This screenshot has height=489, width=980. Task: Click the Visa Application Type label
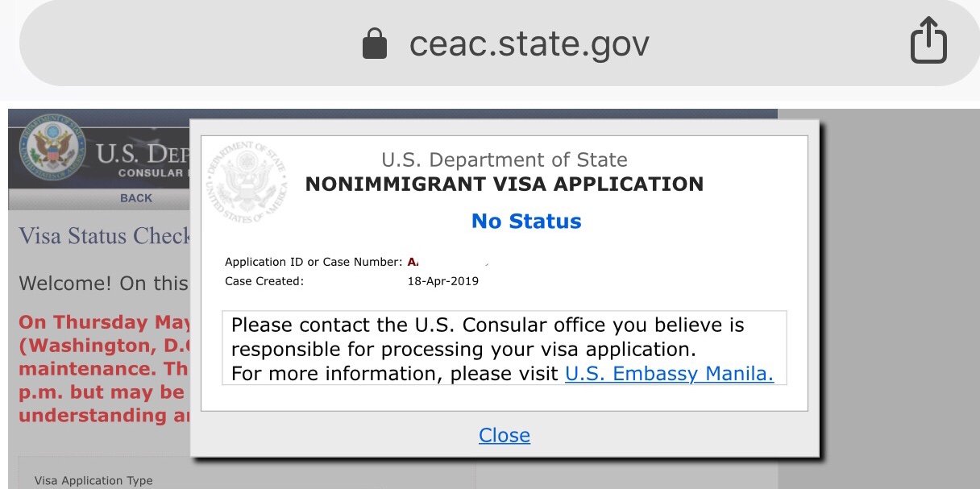coord(93,481)
